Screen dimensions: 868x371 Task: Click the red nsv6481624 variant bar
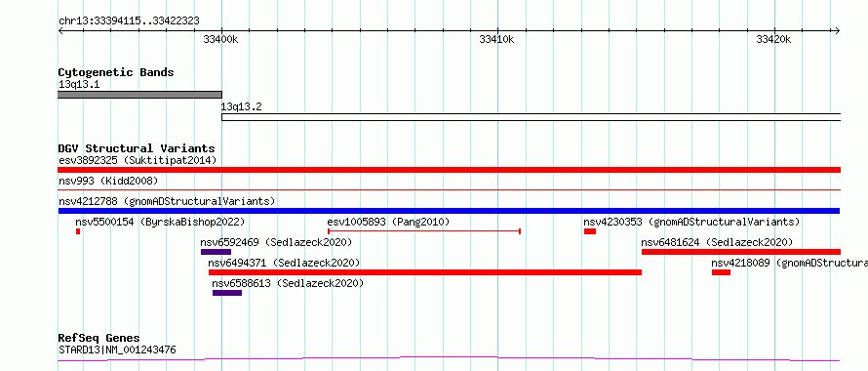click(741, 252)
